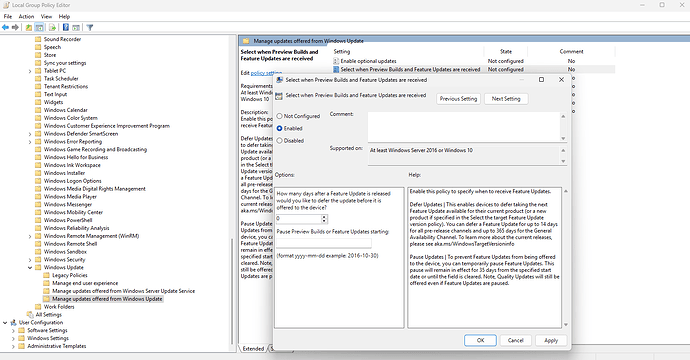Click the Pause Feature Updates starting date field
This screenshot has height=360, width=690.
[323, 243]
